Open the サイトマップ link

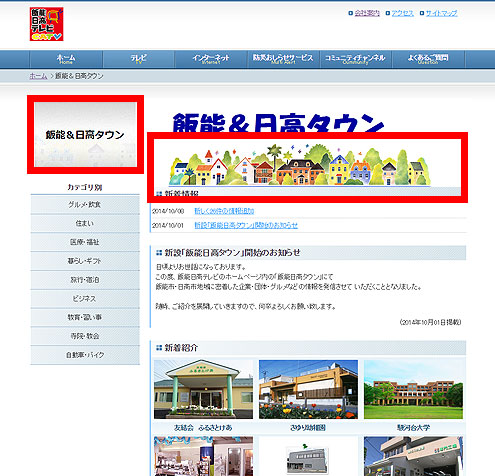coord(442,13)
